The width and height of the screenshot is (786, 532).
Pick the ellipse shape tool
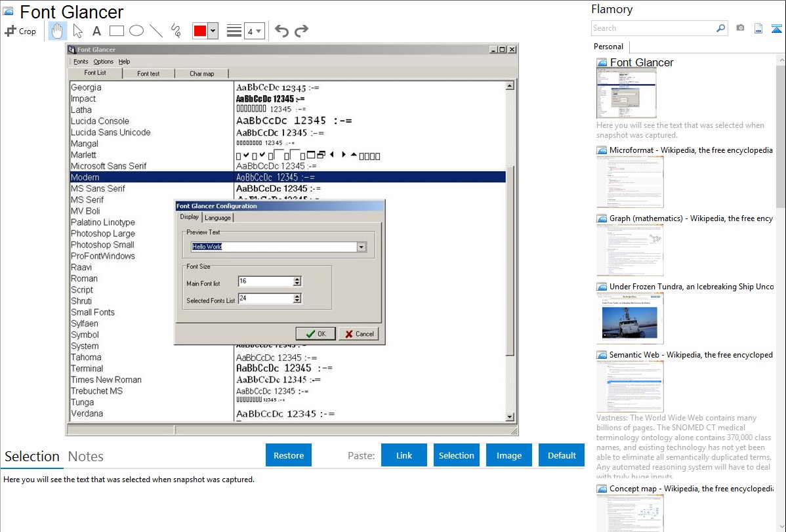pyautogui.click(x=136, y=31)
